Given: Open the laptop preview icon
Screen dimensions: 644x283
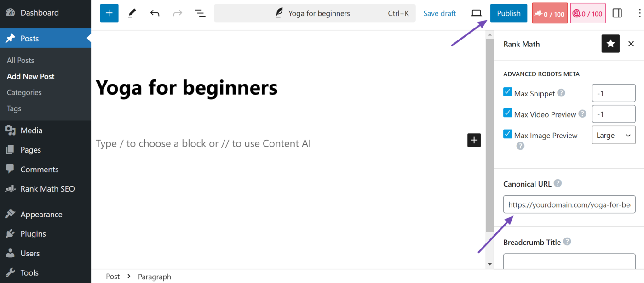Looking at the screenshot, I should point(477,13).
